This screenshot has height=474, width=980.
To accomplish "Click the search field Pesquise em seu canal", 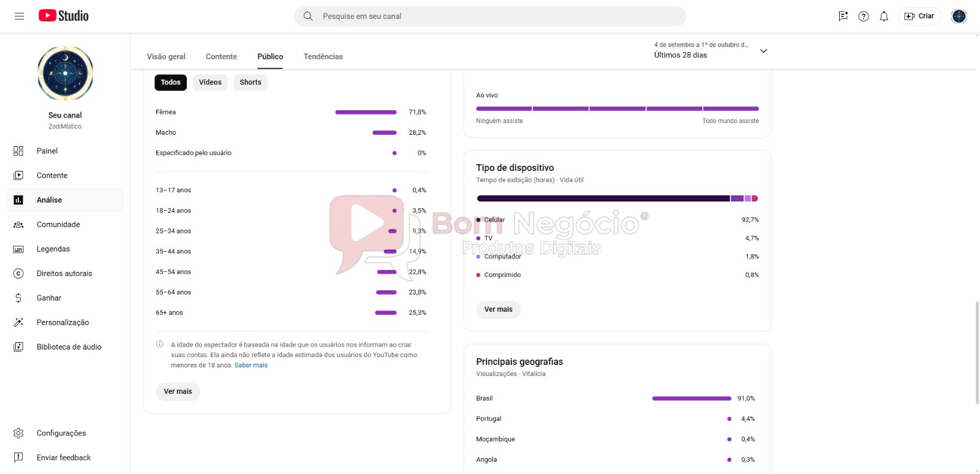I will tap(490, 17).
